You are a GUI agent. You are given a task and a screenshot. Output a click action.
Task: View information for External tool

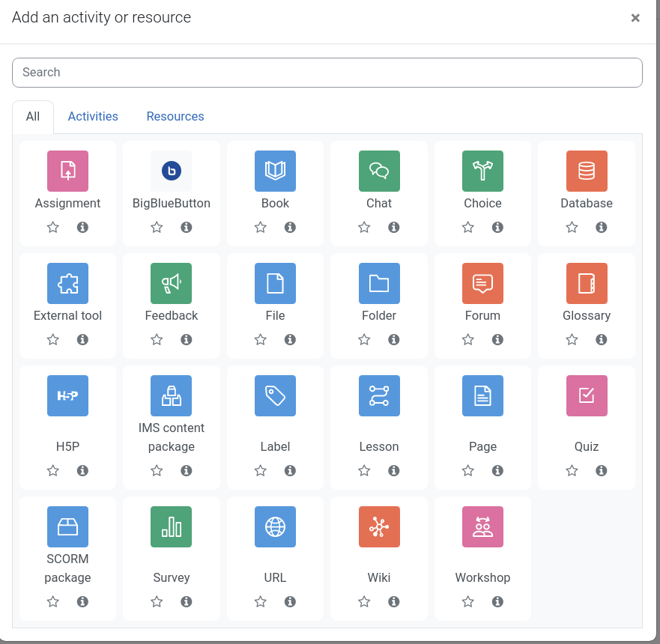82,339
